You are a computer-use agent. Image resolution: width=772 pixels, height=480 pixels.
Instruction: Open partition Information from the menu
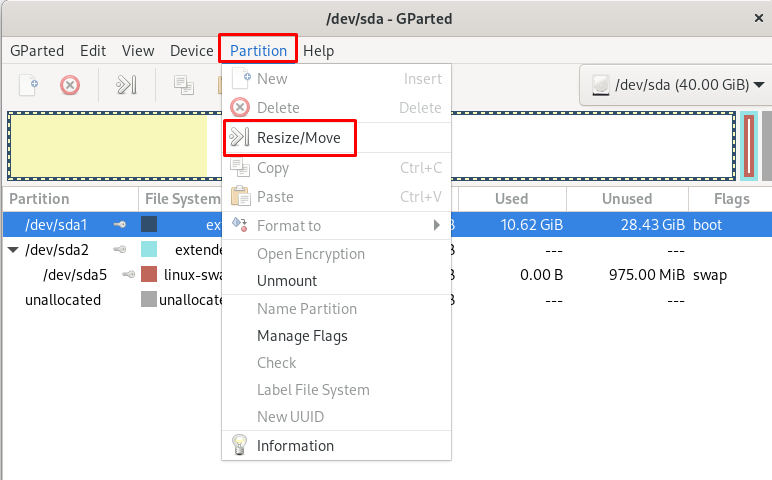(336, 446)
